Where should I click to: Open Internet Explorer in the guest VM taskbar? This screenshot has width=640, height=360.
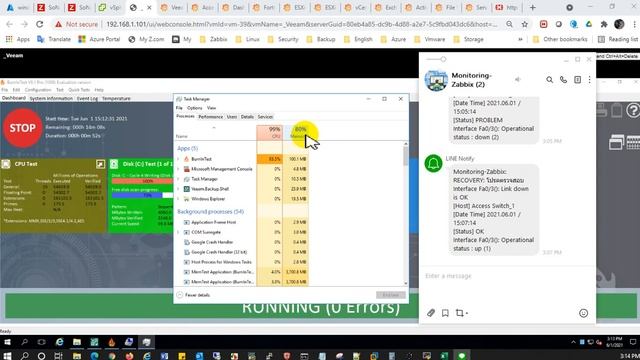pyautogui.click(x=60, y=342)
